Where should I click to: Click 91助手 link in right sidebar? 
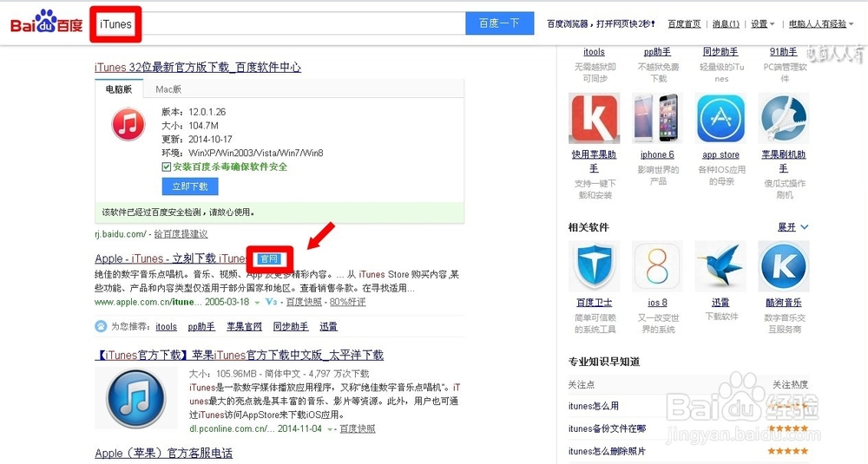tap(783, 52)
